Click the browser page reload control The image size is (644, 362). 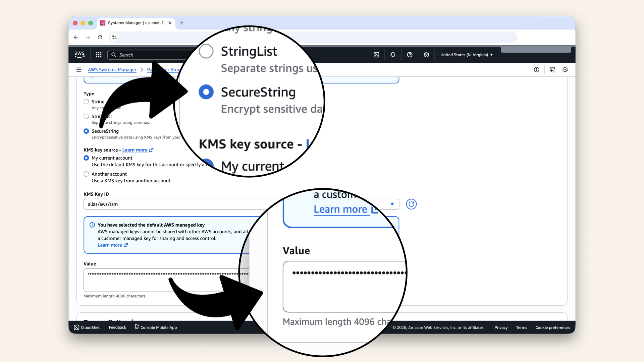click(100, 37)
